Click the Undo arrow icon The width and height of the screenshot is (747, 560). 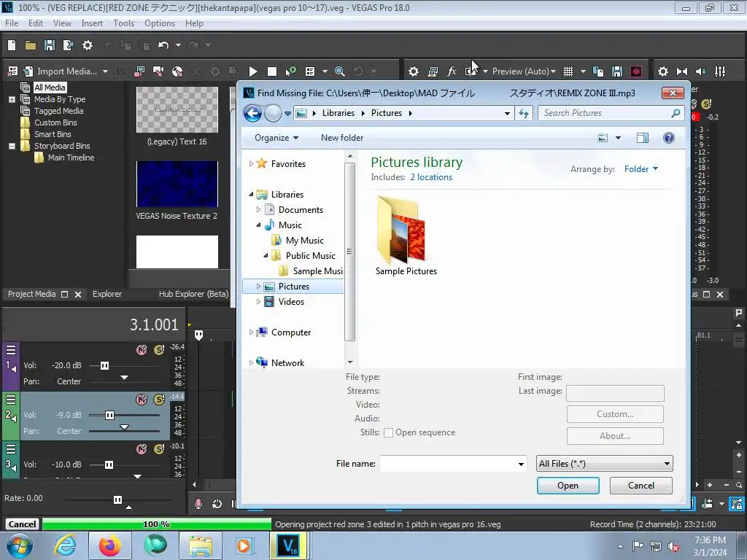(163, 45)
